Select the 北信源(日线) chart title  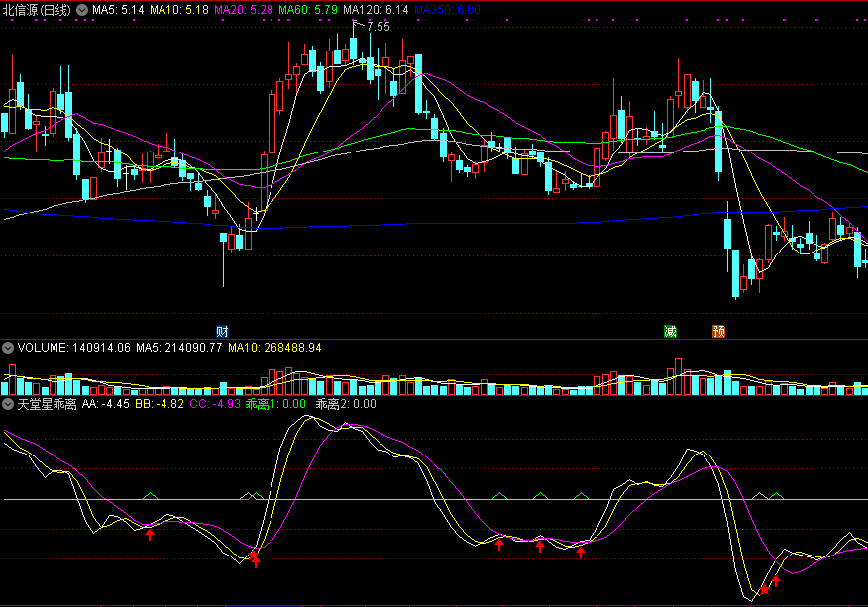coord(37,10)
